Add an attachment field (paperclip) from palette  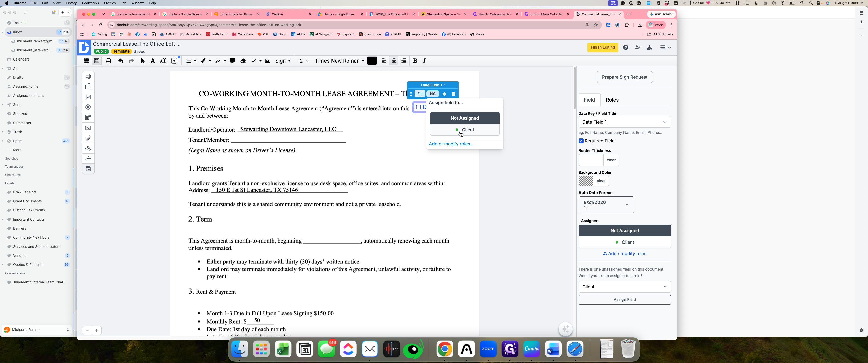coord(88,138)
